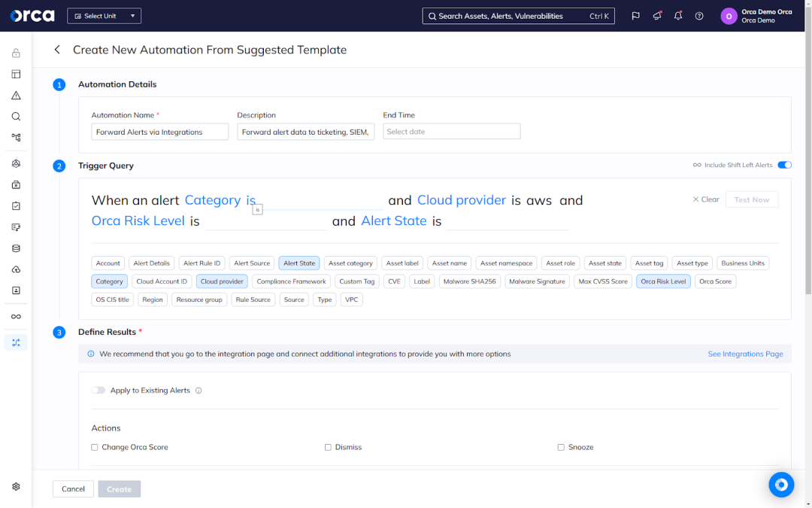Add the CVE filter chip

point(394,281)
